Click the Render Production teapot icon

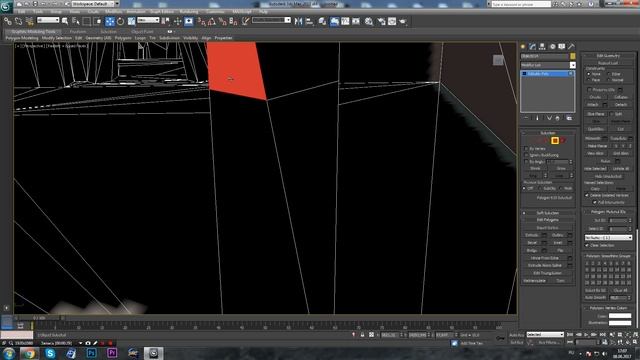403,21
